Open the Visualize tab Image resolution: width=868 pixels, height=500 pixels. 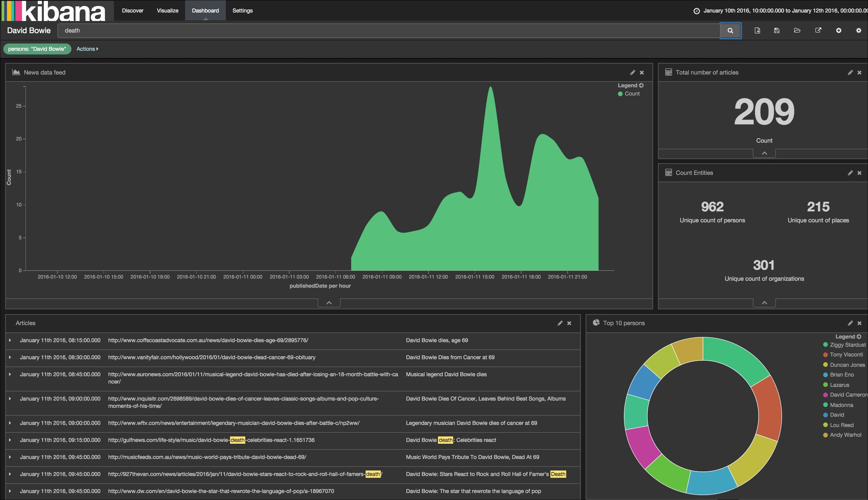[167, 11]
